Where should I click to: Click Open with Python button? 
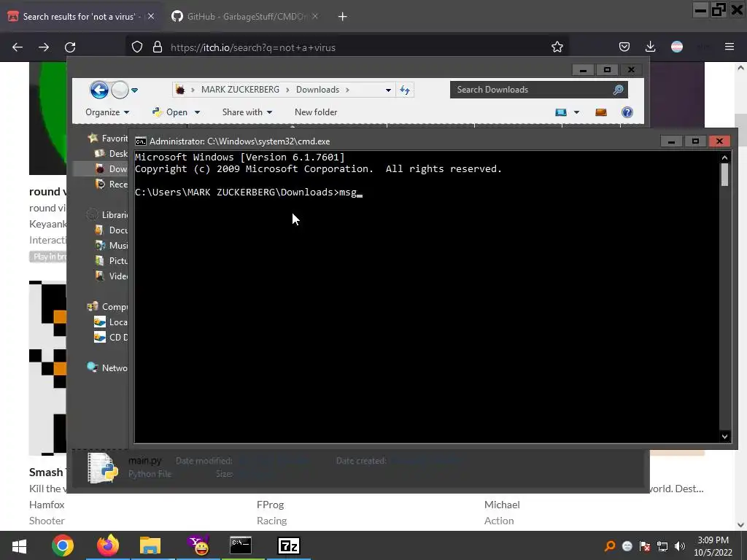[x=170, y=112]
